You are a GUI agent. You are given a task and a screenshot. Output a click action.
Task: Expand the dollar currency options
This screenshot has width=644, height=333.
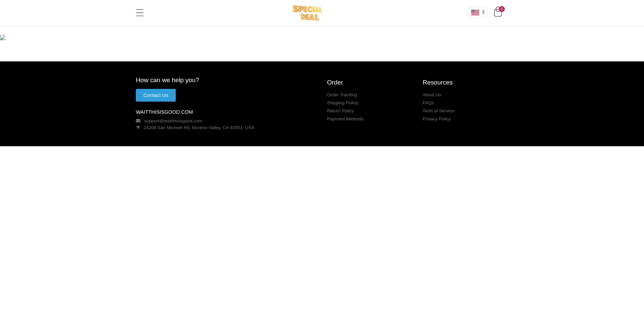pyautogui.click(x=483, y=12)
